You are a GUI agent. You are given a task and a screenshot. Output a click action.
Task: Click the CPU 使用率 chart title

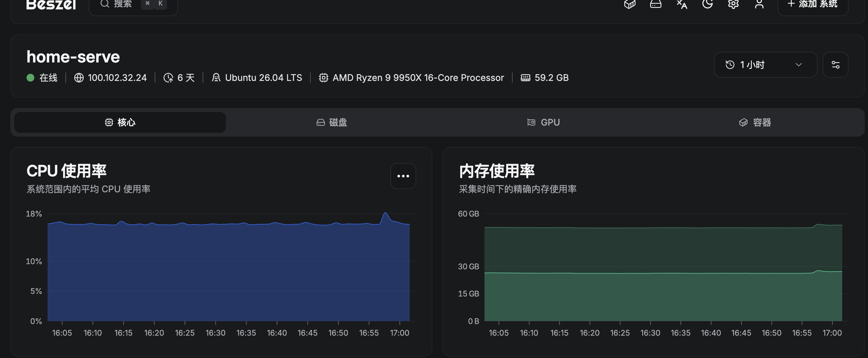[x=66, y=171]
